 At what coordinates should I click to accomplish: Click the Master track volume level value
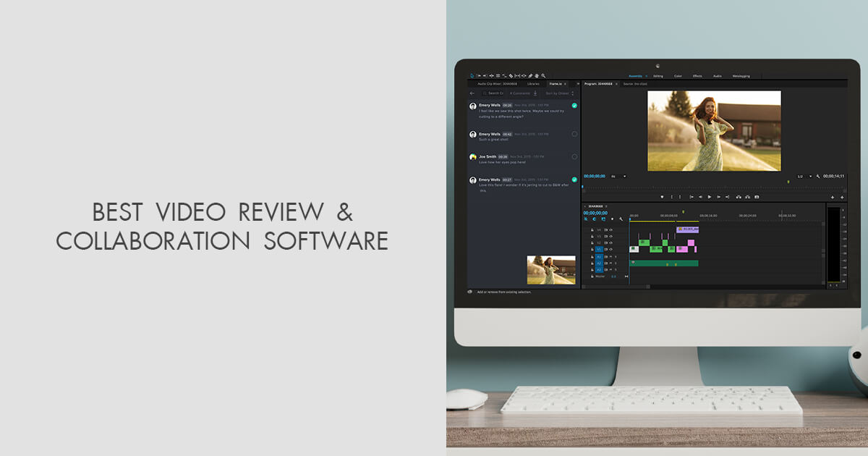click(613, 276)
